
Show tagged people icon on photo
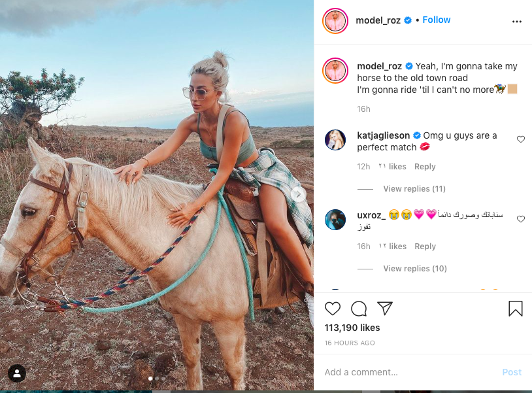17,373
